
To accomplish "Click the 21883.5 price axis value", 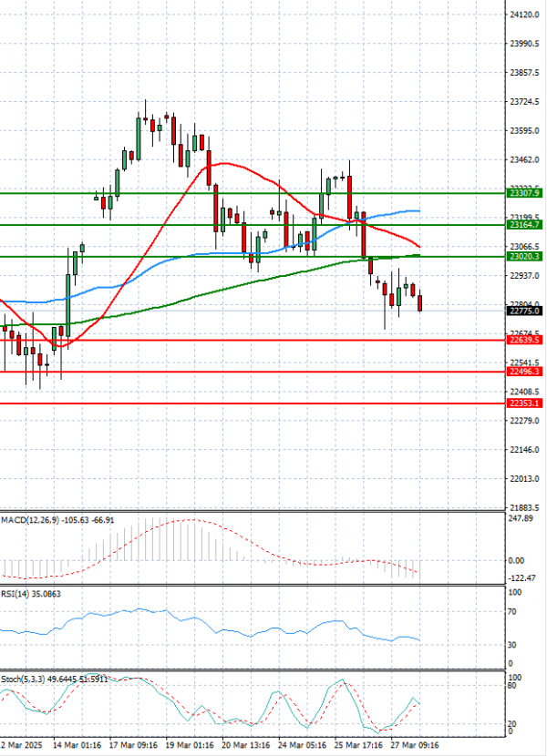I will pyautogui.click(x=524, y=507).
